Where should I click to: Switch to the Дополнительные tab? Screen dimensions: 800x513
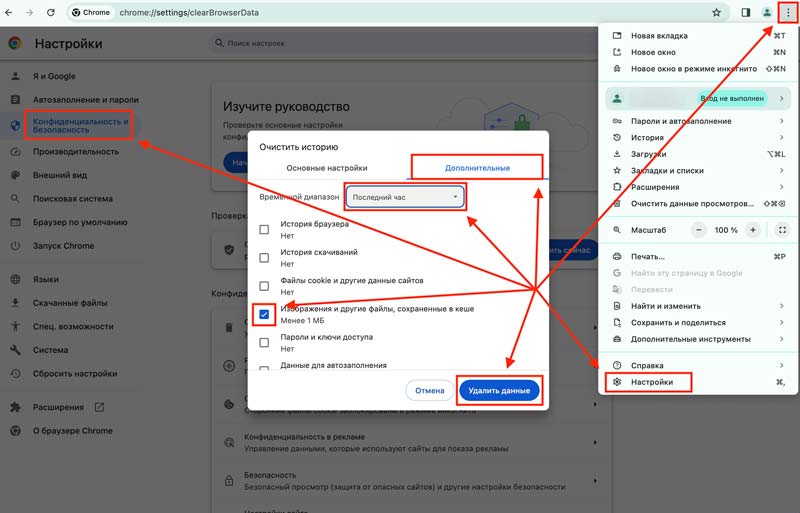pos(477,168)
